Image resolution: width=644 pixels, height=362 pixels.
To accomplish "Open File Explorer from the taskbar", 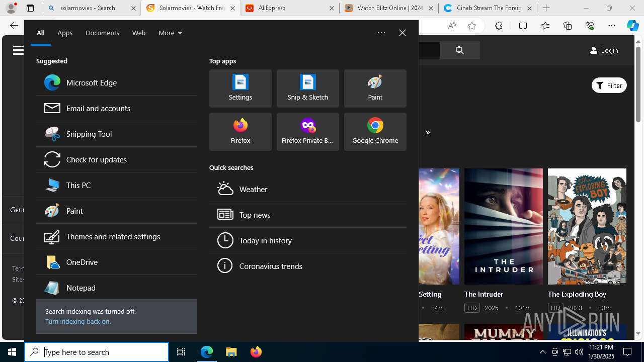I will (x=231, y=352).
